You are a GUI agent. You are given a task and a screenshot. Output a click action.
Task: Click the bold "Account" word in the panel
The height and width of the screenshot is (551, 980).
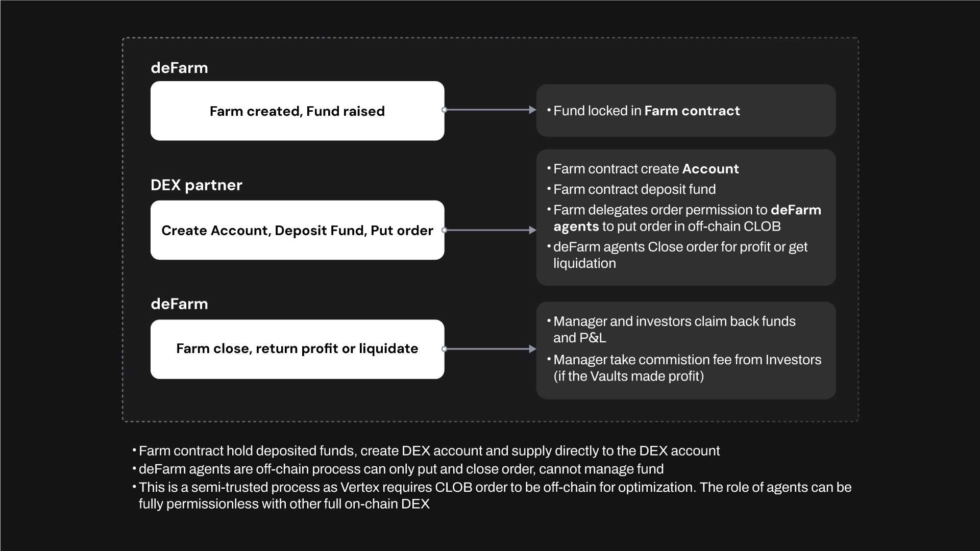click(710, 169)
